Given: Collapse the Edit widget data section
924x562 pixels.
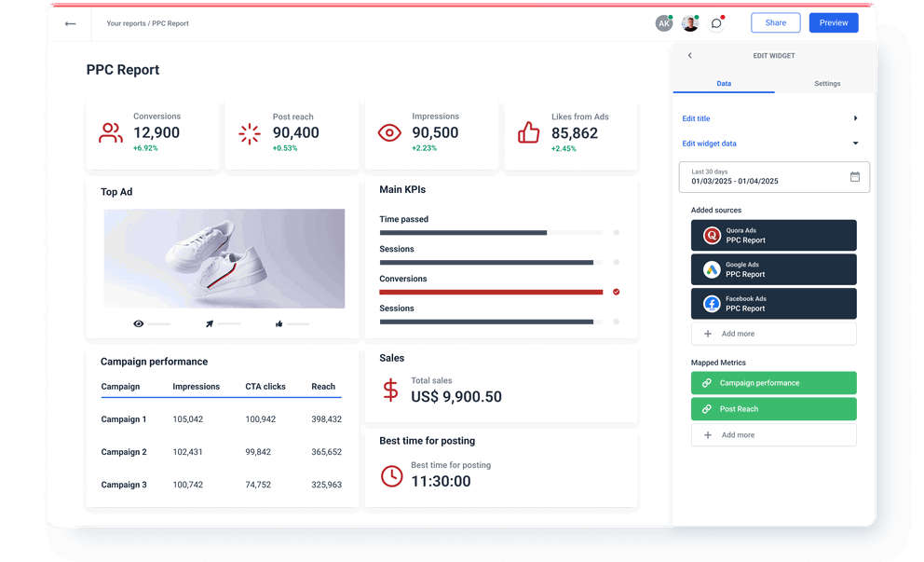Looking at the screenshot, I should [858, 144].
